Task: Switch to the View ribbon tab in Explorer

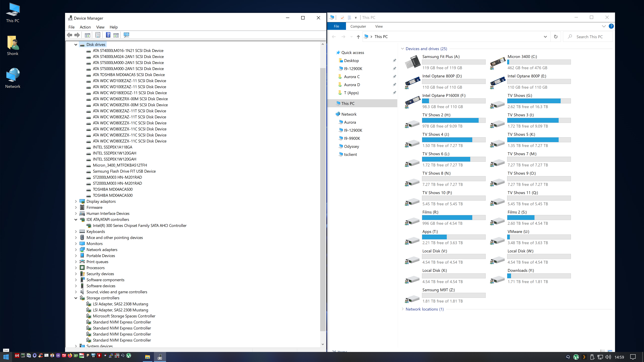Action: tap(379, 26)
